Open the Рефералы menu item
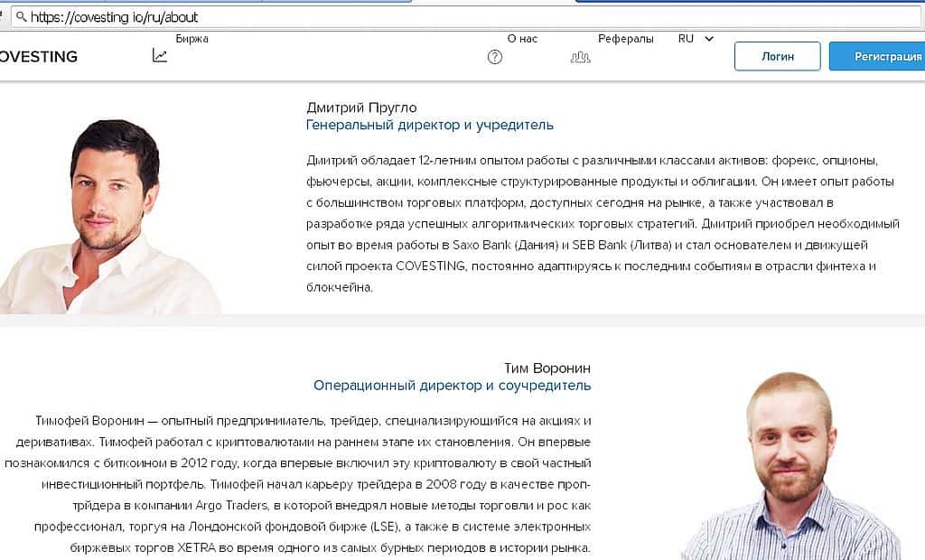The height and width of the screenshot is (560, 925). point(625,39)
